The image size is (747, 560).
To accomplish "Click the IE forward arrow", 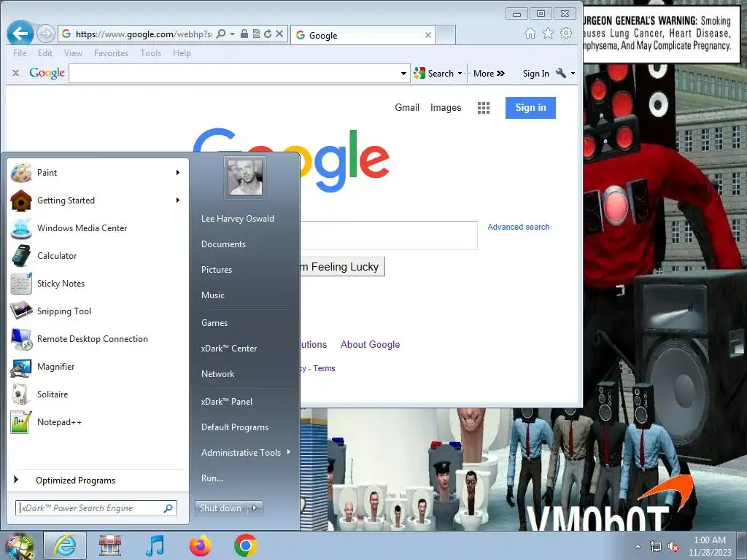I will [45, 34].
